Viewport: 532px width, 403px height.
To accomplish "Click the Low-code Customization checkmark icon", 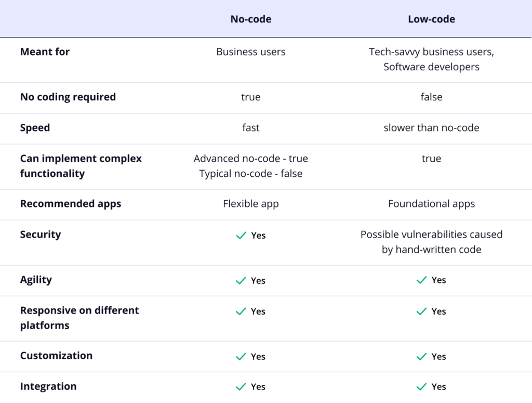I will tap(421, 357).
